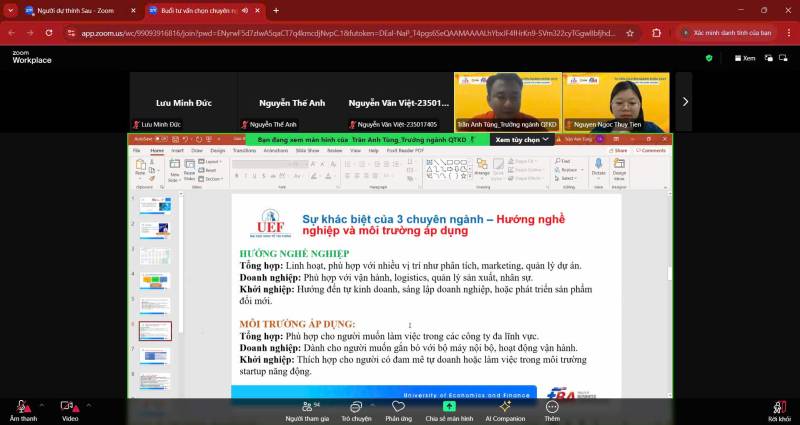Open the Trò chuyện chat panel
The image size is (800, 425).
355,410
